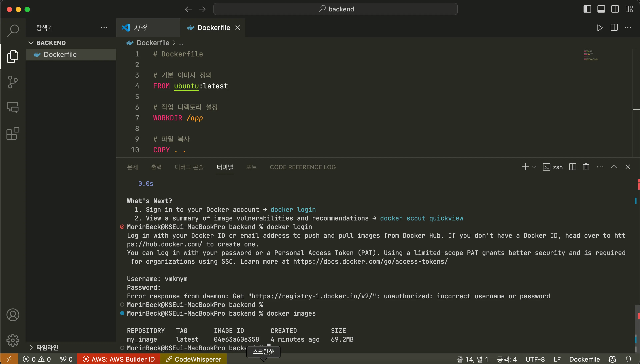Viewport: 640px width, 364px height.
Task: Toggle the secondary side bar layout icon
Action: click(x=615, y=9)
